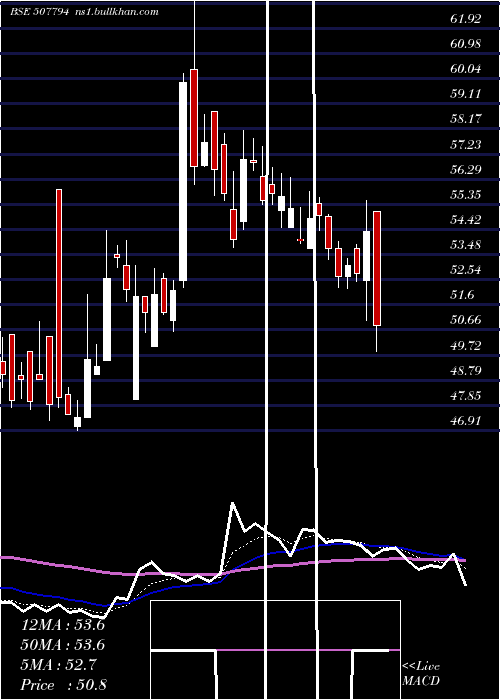Click the ns1.bullkhan.com watermark text
The height and width of the screenshot is (700, 500).
pyautogui.click(x=116, y=12)
